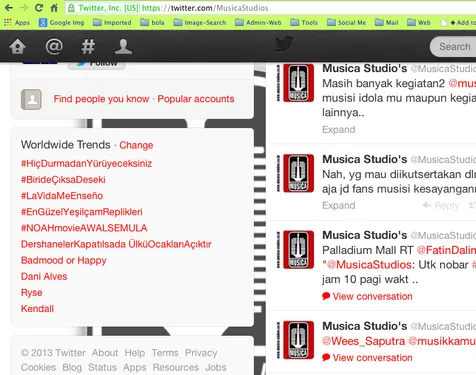Viewport: 476px width, 375px height.
Task: Open the Tools bookmarks folder
Action: (x=304, y=22)
